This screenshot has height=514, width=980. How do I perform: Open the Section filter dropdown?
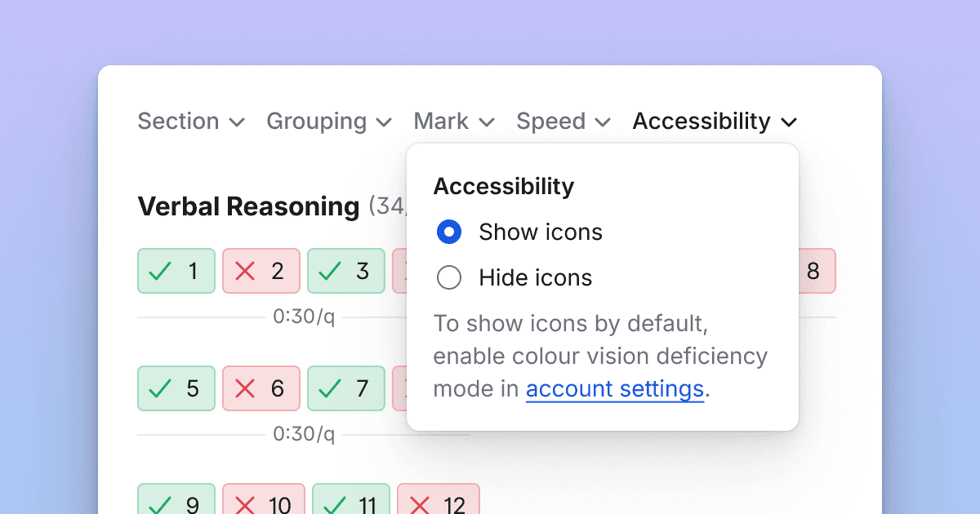click(191, 121)
